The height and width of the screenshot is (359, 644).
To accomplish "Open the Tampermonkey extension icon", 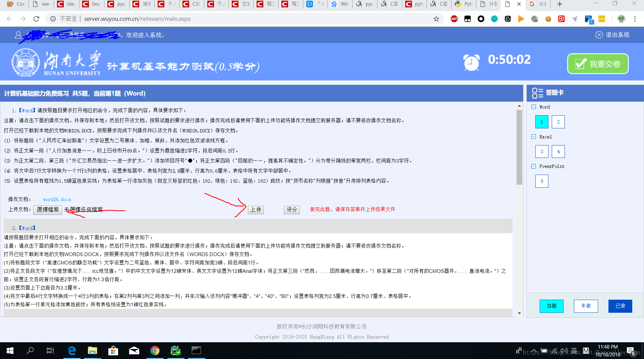I will pyautogui.click(x=468, y=19).
